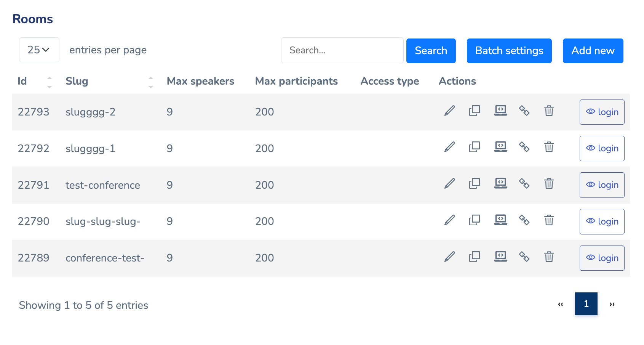
Task: Login to room 22790
Action: 602,221
